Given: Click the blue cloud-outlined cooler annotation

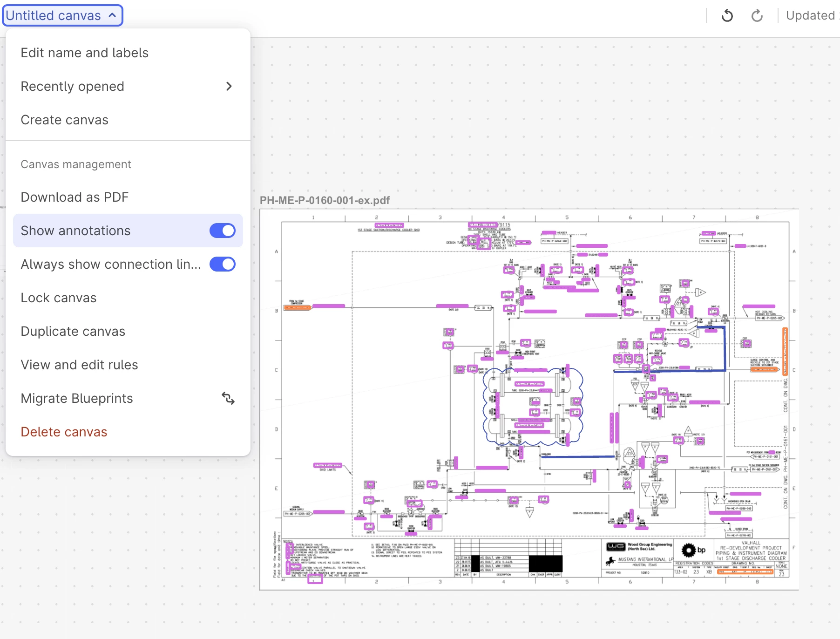Looking at the screenshot, I should (533, 406).
